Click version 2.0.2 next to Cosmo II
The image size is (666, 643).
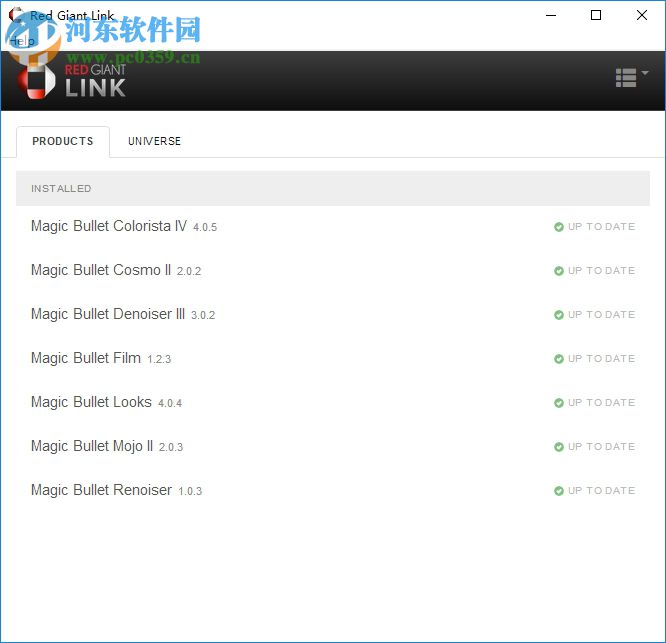(189, 271)
